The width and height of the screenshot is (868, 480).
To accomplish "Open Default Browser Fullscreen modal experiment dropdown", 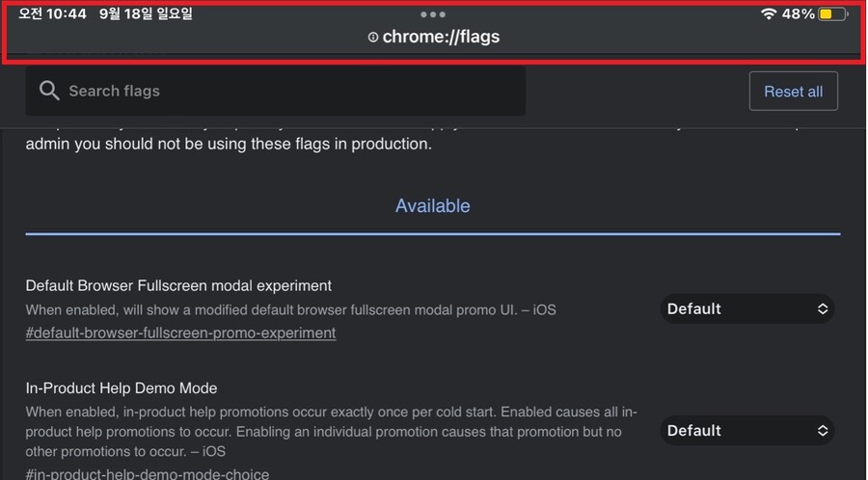I will tap(746, 308).
